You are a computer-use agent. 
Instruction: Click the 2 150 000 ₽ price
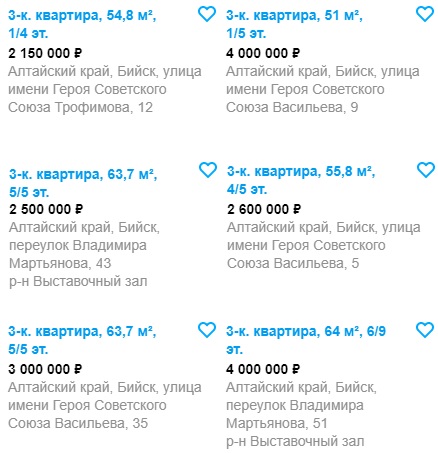(45, 53)
